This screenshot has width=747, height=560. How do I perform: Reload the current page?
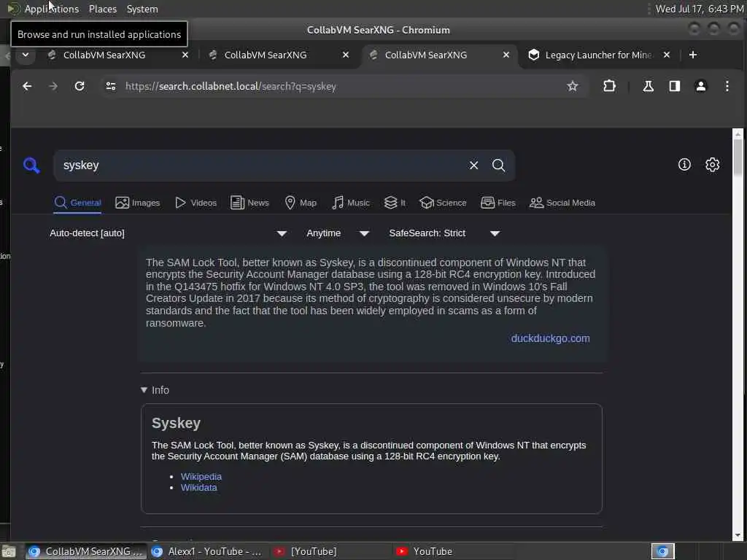pos(80,86)
